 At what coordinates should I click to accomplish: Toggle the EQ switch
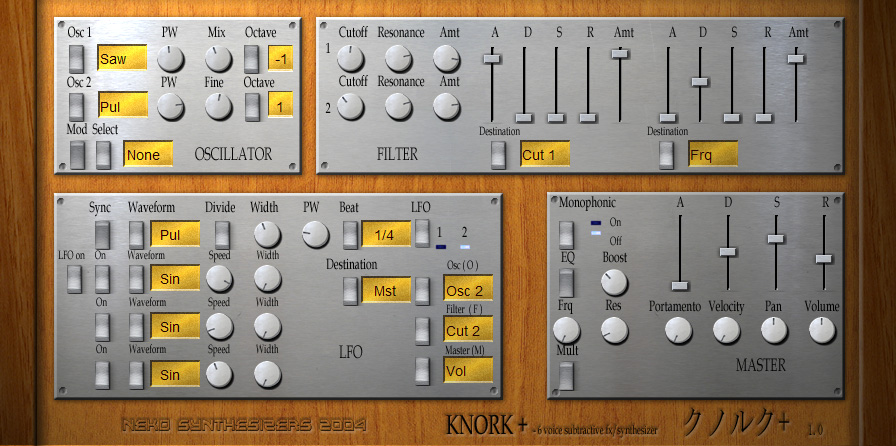[x=566, y=283]
